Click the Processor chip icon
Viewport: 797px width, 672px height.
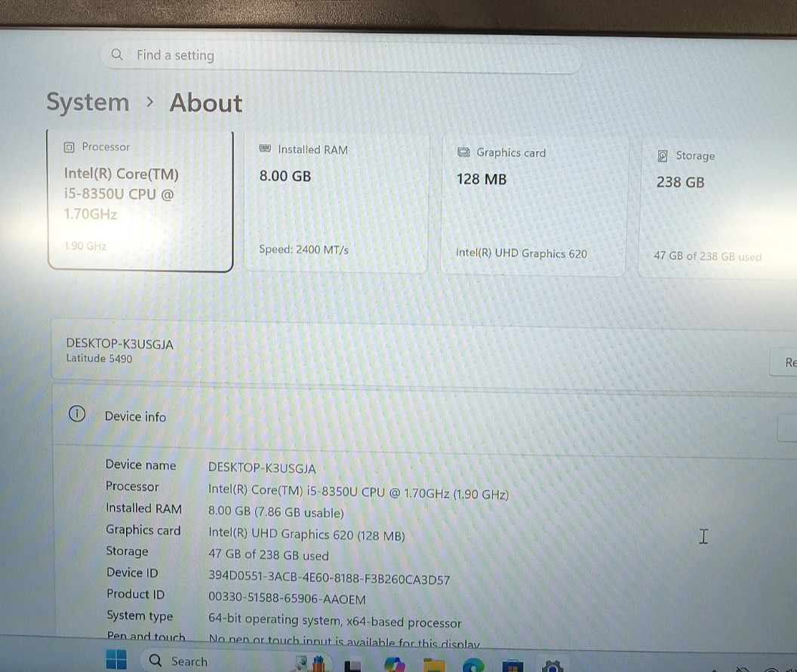click(69, 147)
